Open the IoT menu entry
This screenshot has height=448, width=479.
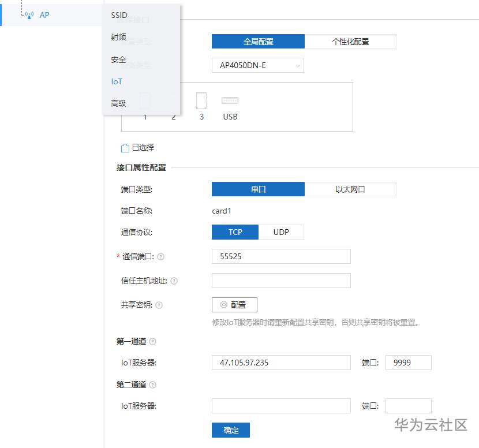117,81
